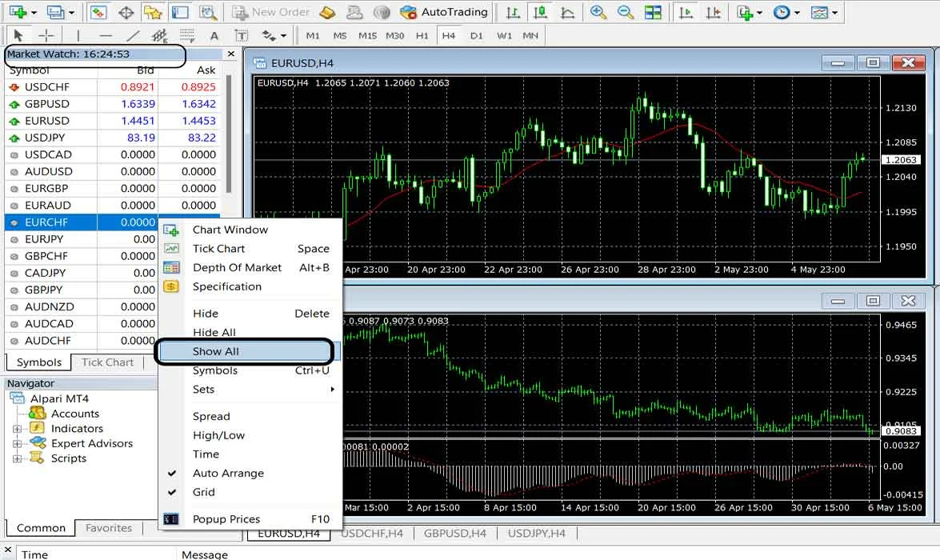This screenshot has height=560, width=940.
Task: Switch to the Tick Chart tab
Action: (107, 362)
